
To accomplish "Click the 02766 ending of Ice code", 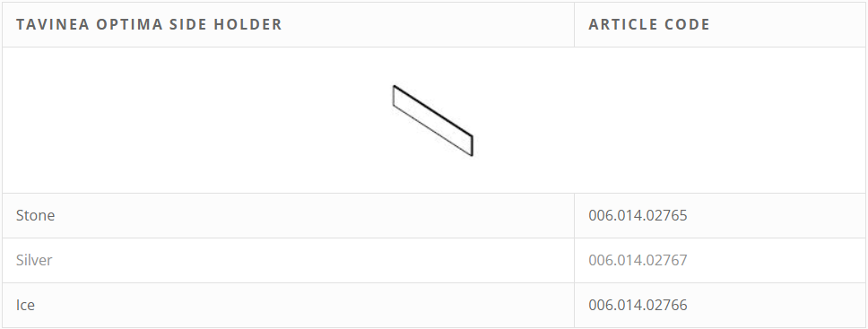I will (668, 305).
